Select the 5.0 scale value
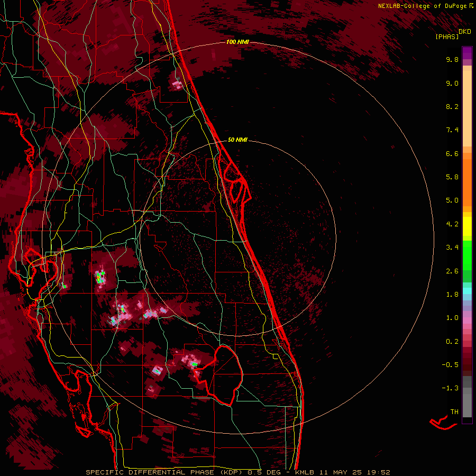This screenshot has height=476, width=476. pos(452,200)
